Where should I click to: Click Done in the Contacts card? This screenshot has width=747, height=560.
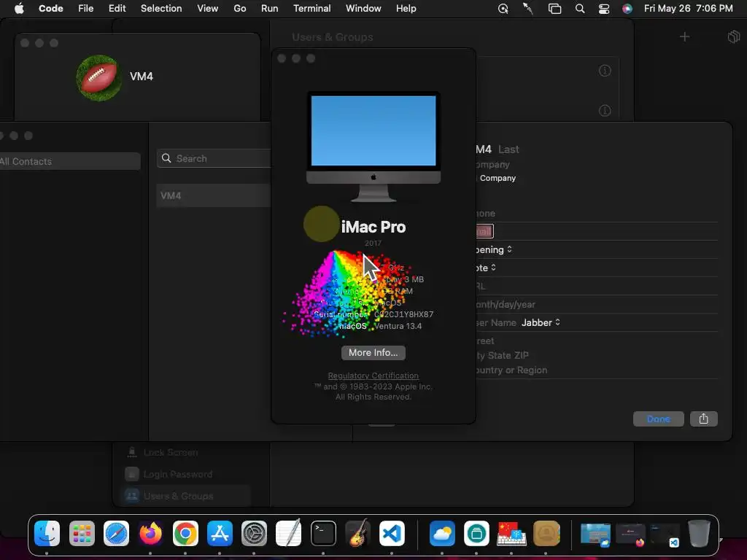click(x=659, y=419)
